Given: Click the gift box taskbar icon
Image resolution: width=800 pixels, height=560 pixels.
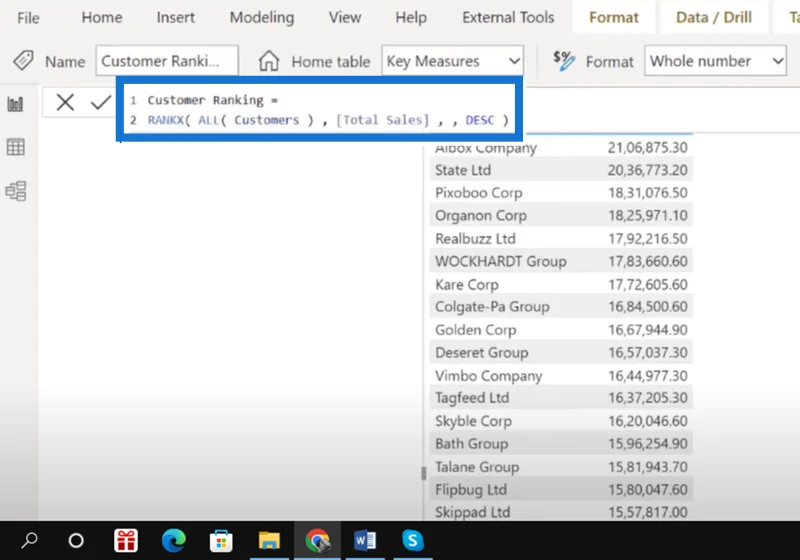Looking at the screenshot, I should click(x=126, y=541).
